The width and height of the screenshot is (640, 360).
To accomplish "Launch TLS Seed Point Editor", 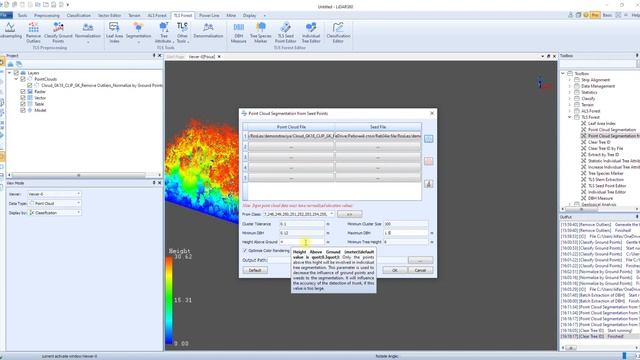I will [x=285, y=33].
